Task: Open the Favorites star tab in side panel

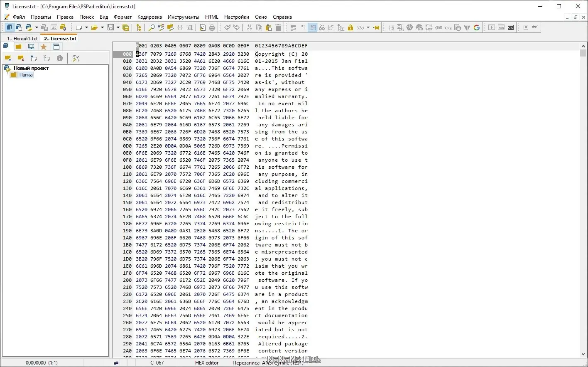Action: coord(44,47)
